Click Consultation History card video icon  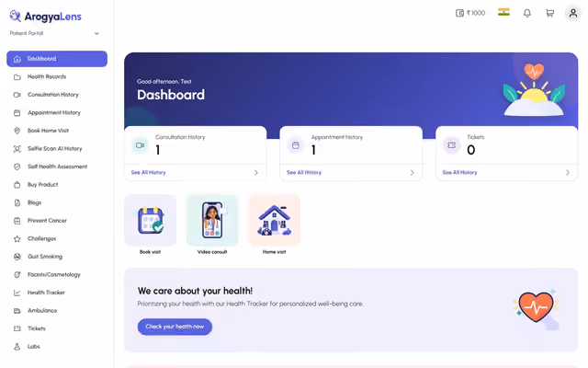[141, 145]
